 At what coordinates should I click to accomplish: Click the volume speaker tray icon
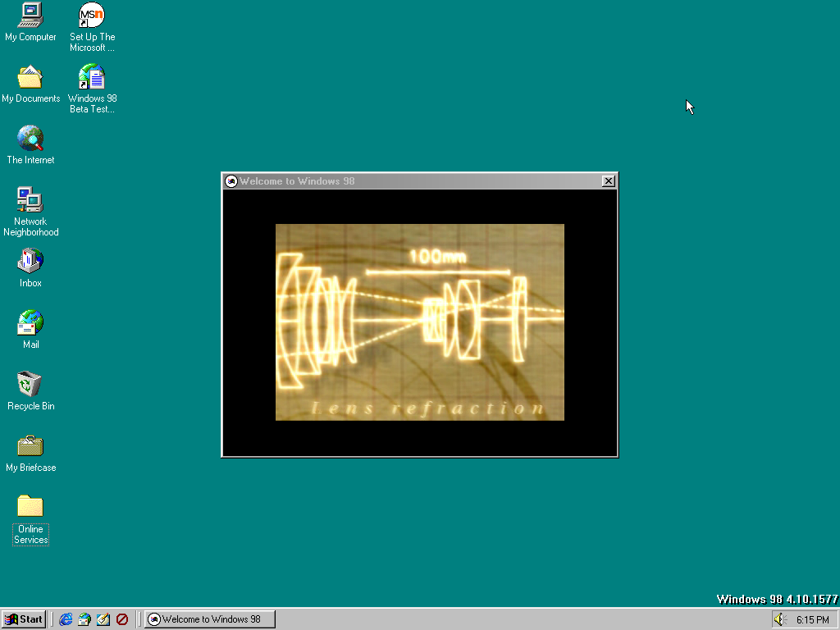point(780,619)
